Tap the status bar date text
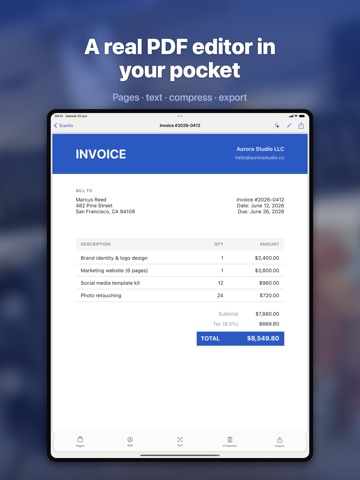 [76, 116]
